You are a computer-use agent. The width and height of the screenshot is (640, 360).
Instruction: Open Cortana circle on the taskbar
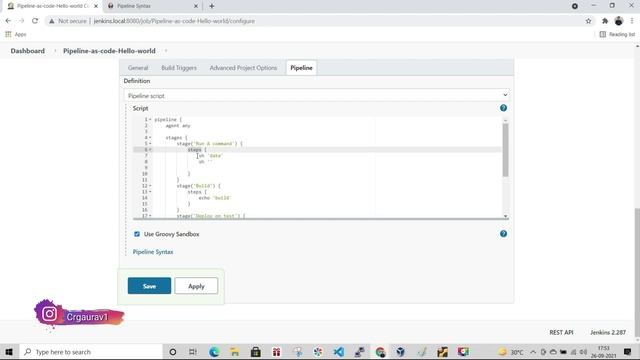pos(173,352)
